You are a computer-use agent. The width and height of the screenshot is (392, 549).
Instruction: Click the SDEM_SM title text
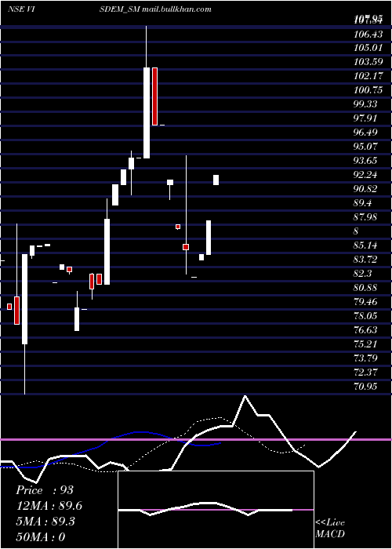coord(120,9)
